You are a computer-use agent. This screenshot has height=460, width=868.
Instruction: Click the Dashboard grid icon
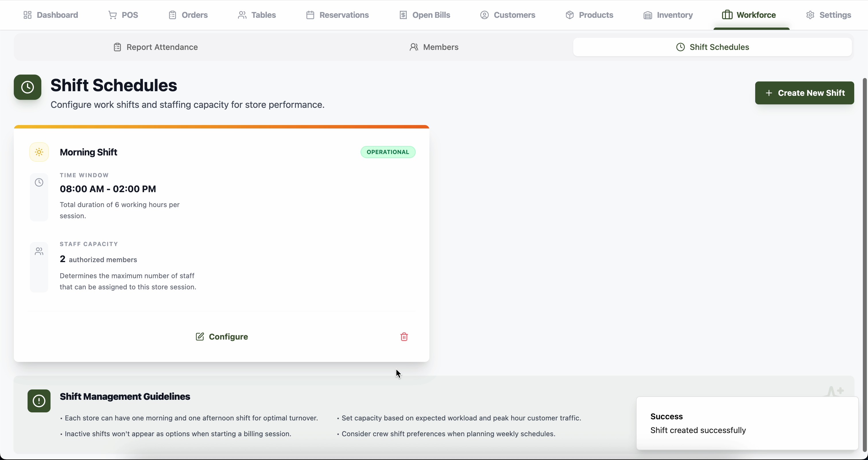point(28,15)
